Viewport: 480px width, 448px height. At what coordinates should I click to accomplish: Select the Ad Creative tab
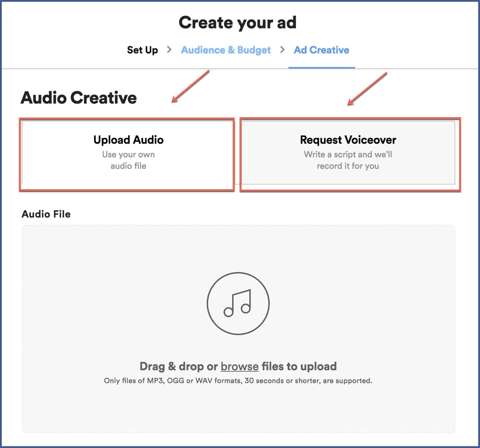(321, 50)
